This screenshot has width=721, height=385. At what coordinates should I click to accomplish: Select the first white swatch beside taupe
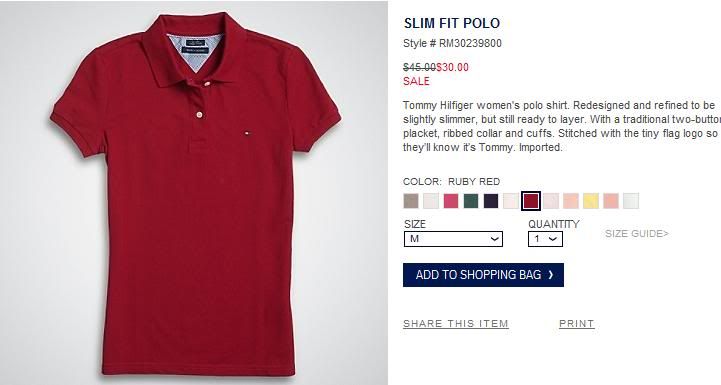coord(431,201)
